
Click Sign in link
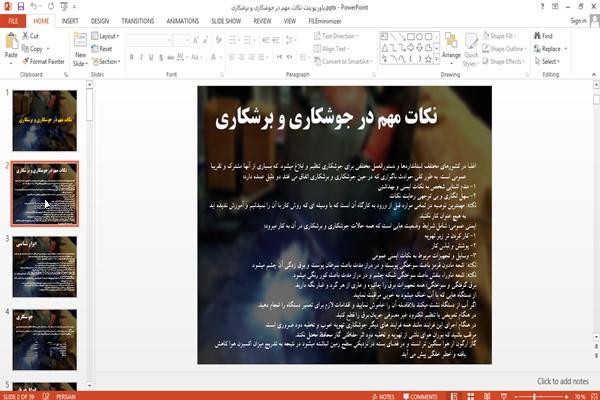click(x=578, y=21)
